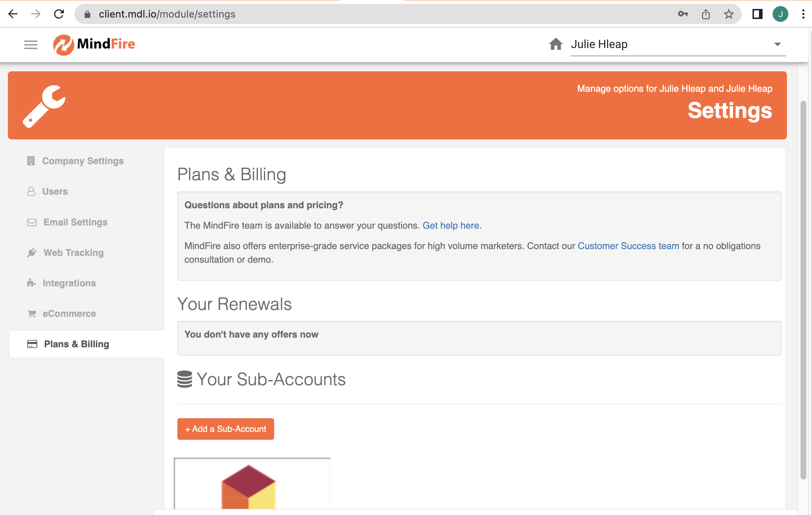This screenshot has height=515, width=812.
Task: Open the Chrome three-dot menu
Action: 803,14
